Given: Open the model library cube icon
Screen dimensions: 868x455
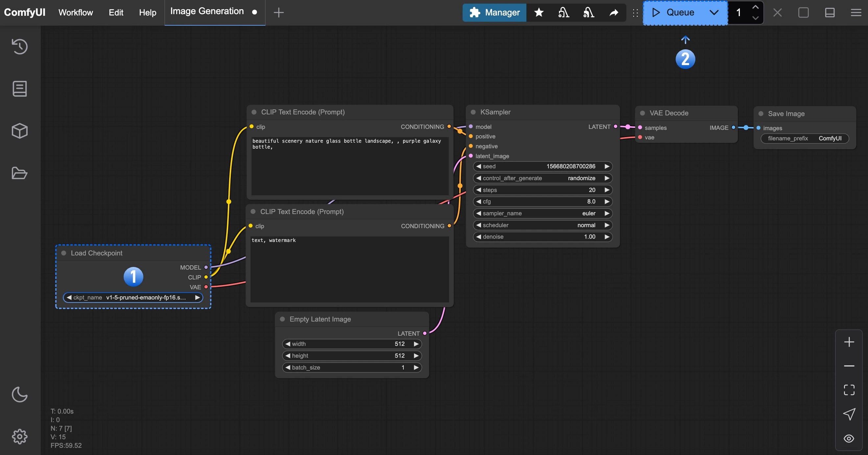Looking at the screenshot, I should (19, 131).
